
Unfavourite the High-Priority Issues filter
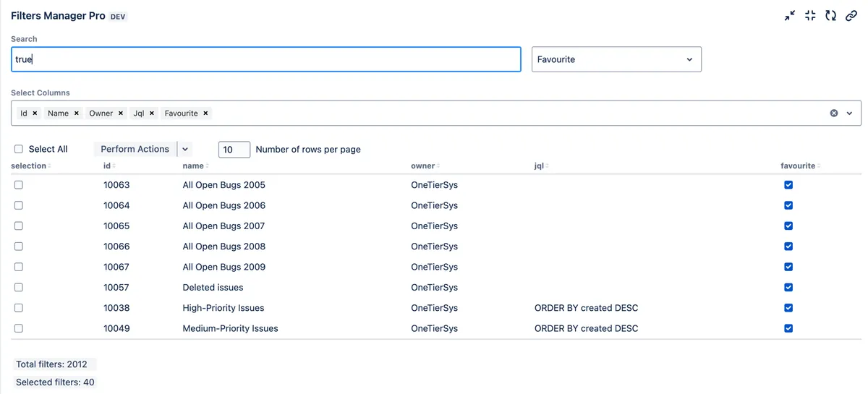[788, 308]
